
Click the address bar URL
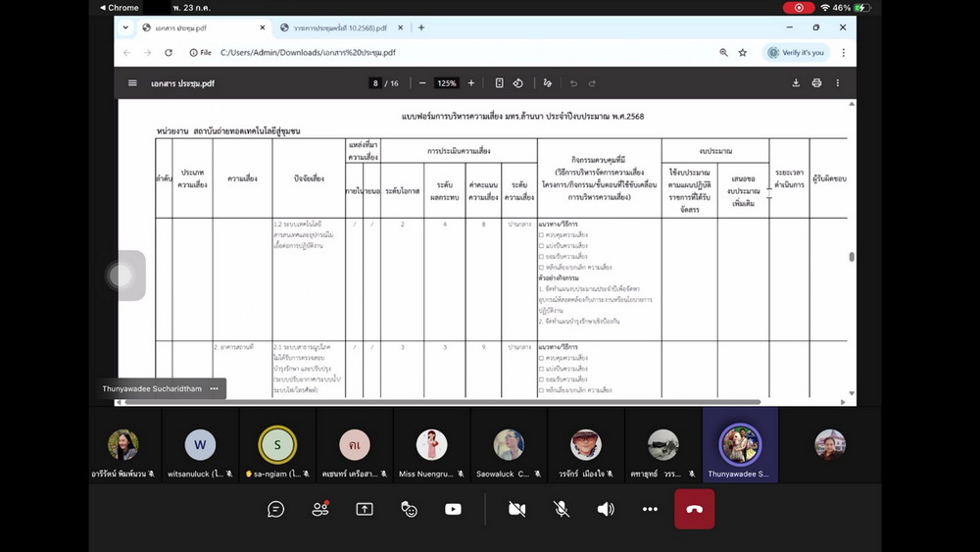point(308,53)
